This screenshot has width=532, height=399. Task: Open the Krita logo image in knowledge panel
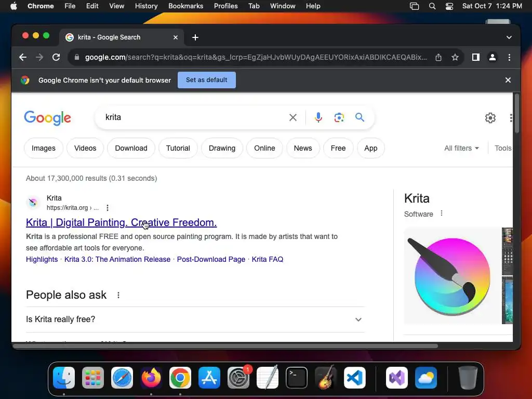tap(453, 276)
